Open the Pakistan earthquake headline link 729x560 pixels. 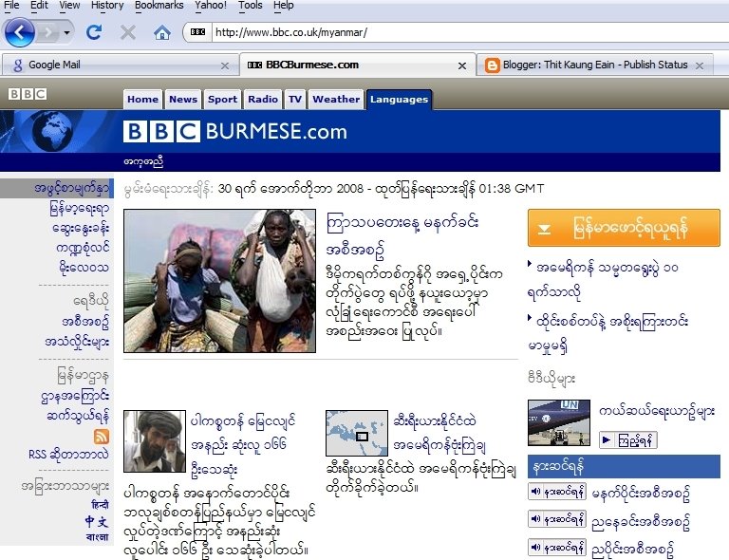pos(243,445)
